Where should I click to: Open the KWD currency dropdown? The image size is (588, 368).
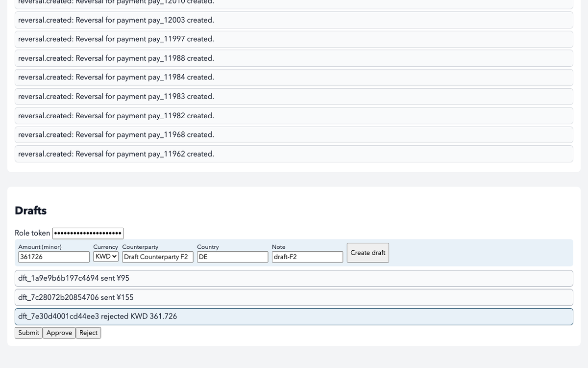click(x=106, y=257)
